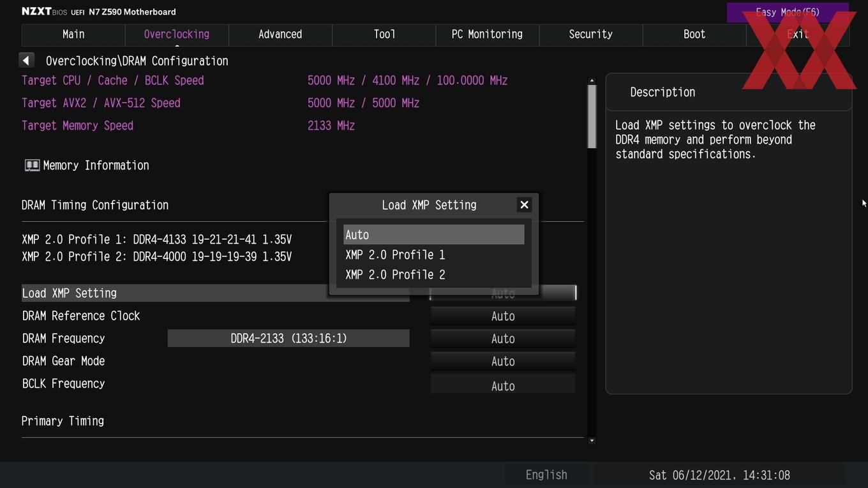Open the DRAM Frequency Auto dropdown
The height and width of the screenshot is (488, 868).
point(503,339)
